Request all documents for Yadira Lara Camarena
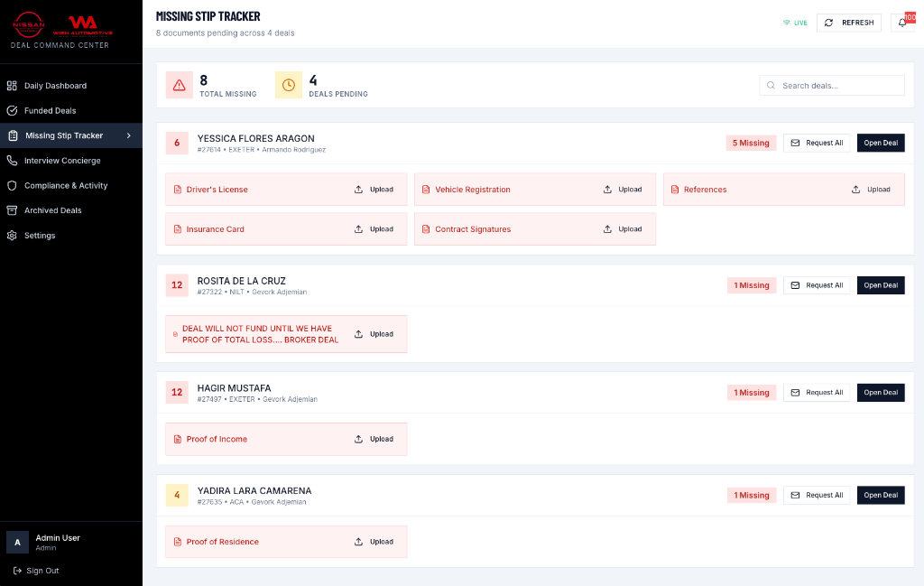Viewport: 924px width, 586px height. click(817, 495)
